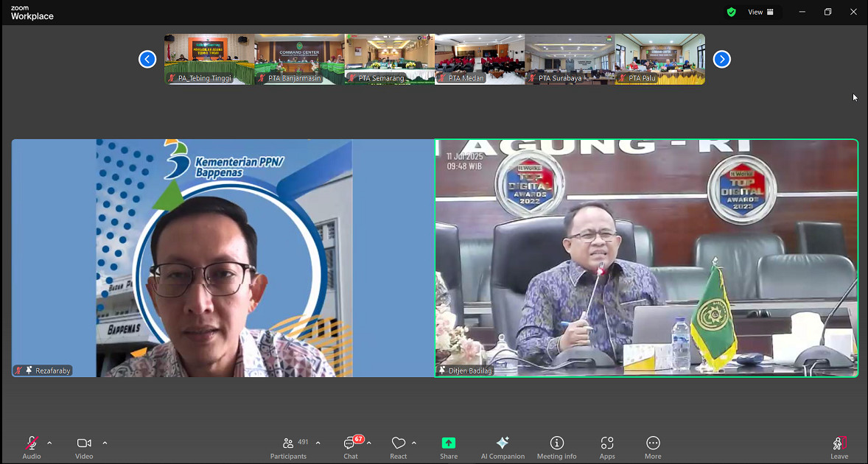Expand audio options arrow beside Audio

pos(49,443)
